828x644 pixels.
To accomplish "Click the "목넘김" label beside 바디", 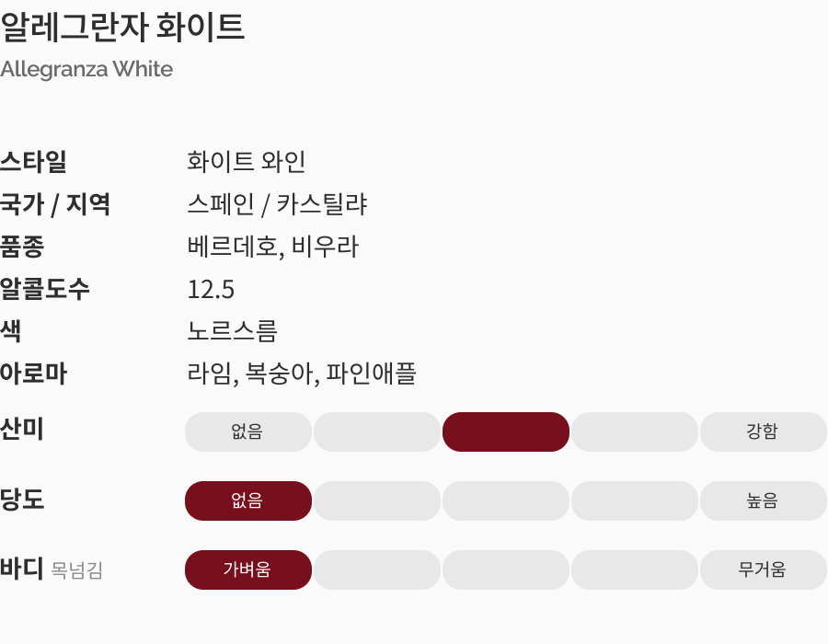I will coord(77,571).
